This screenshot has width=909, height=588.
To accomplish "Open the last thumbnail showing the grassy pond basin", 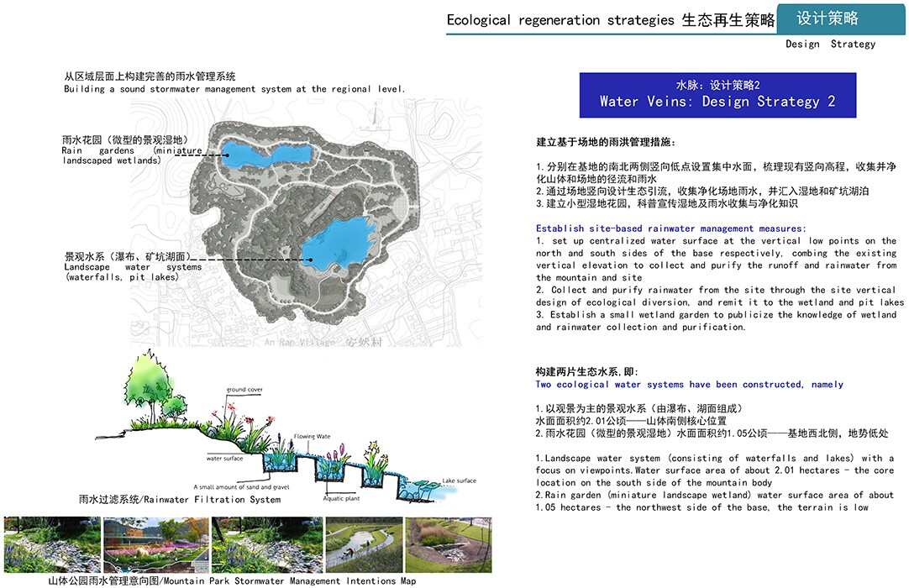I will [448, 544].
